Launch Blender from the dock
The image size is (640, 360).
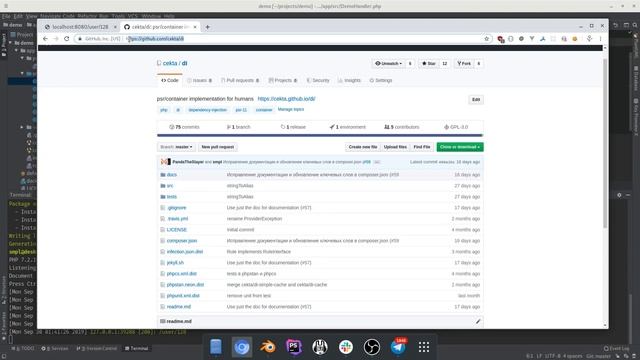tap(268, 347)
